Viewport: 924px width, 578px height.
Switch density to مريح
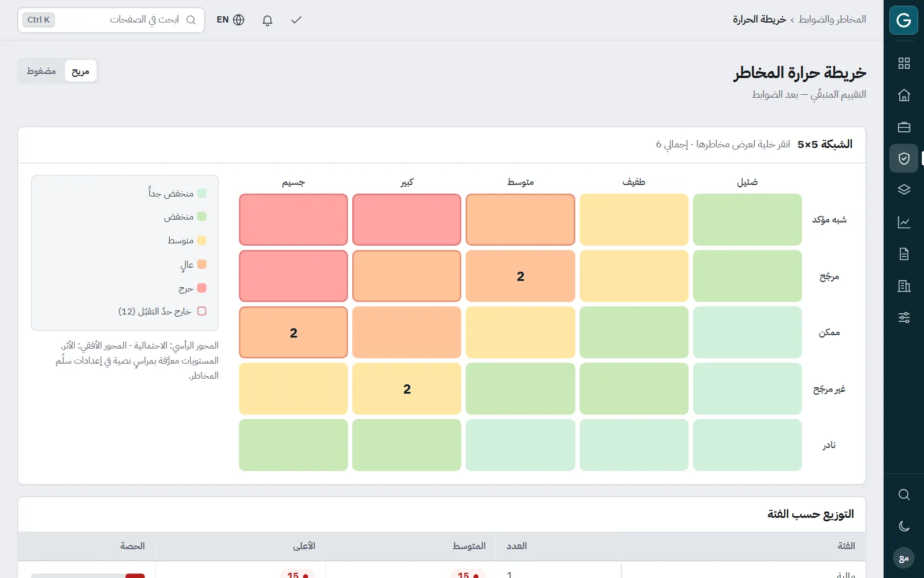click(80, 71)
